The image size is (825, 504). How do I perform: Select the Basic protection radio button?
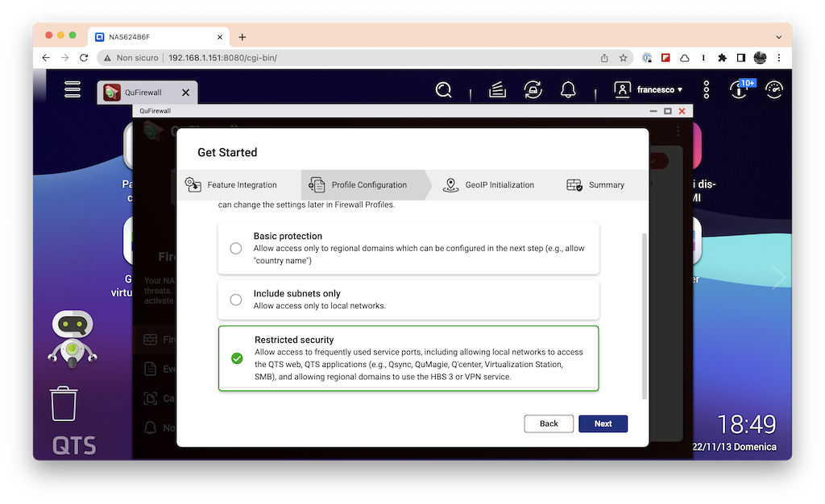236,248
